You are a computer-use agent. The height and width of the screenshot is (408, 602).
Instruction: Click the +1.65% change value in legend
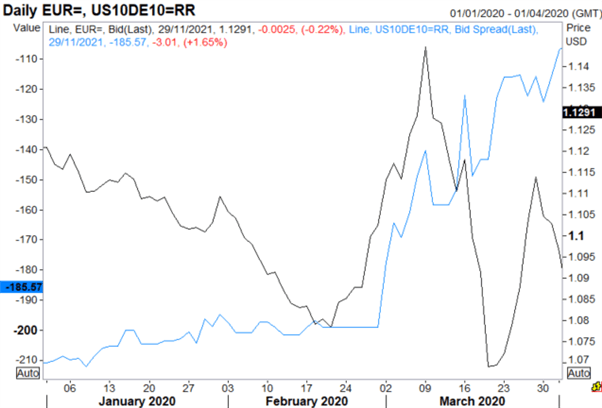(x=205, y=42)
